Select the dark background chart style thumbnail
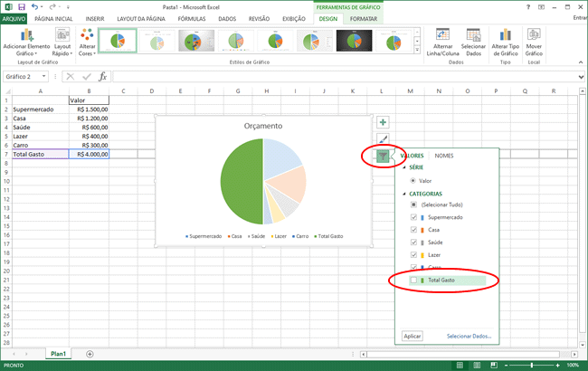Screen dimensions: 588x371 (355, 41)
